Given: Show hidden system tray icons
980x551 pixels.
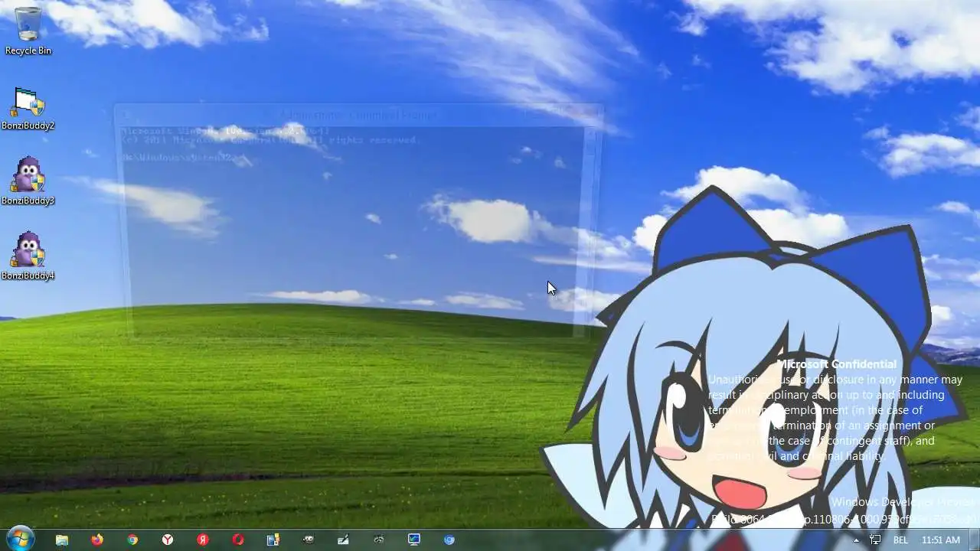Looking at the screenshot, I should tap(856, 540).
